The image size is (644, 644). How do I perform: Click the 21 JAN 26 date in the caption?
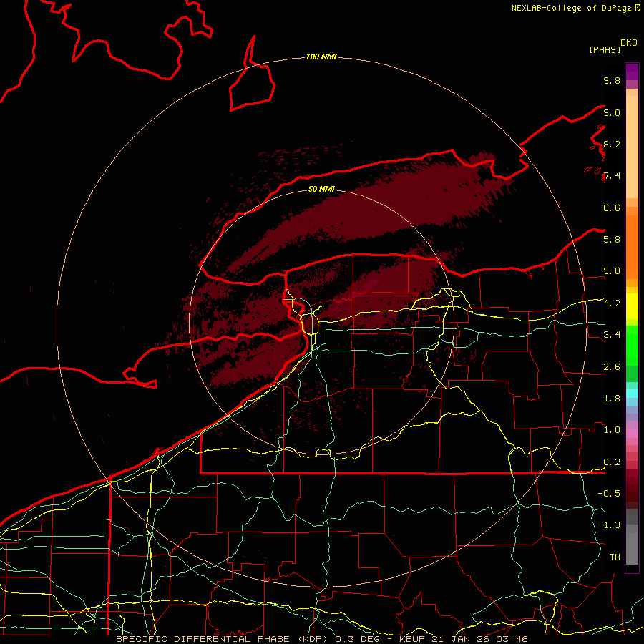[460, 639]
